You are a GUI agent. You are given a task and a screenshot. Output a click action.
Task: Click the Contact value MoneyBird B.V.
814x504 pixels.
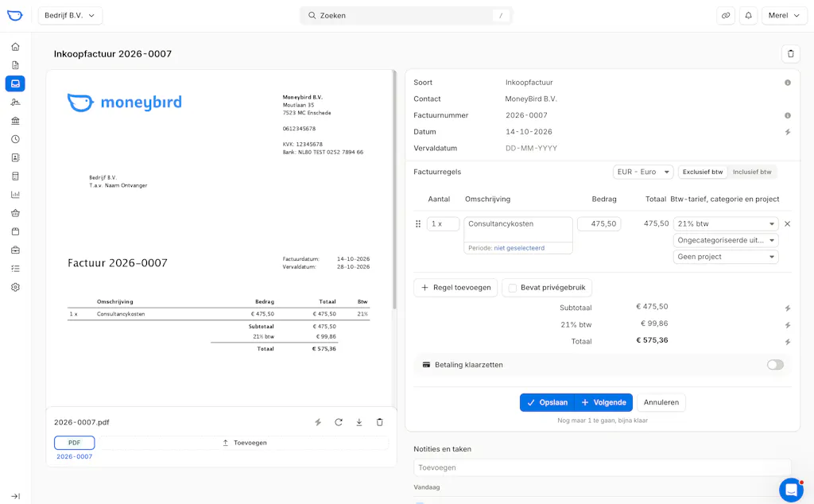pyautogui.click(x=531, y=99)
